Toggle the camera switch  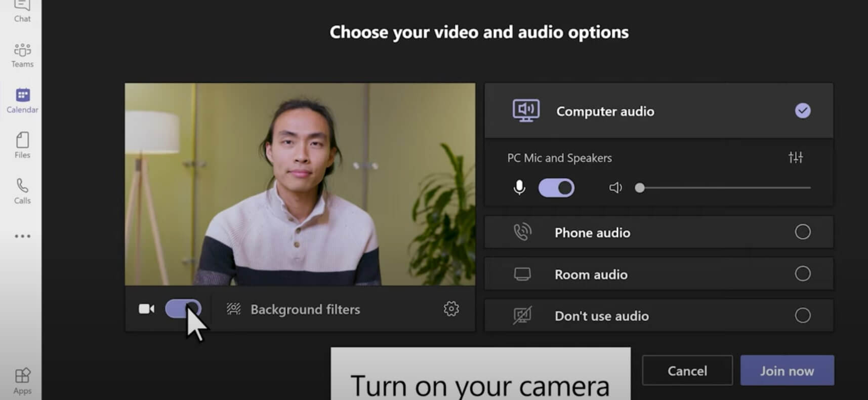[x=183, y=309]
